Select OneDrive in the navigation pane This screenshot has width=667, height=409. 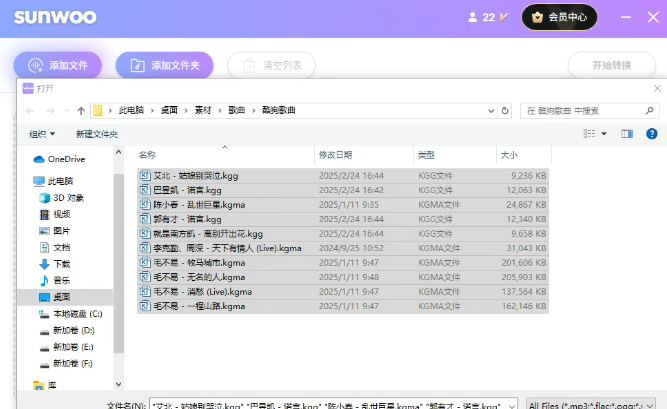click(x=66, y=159)
